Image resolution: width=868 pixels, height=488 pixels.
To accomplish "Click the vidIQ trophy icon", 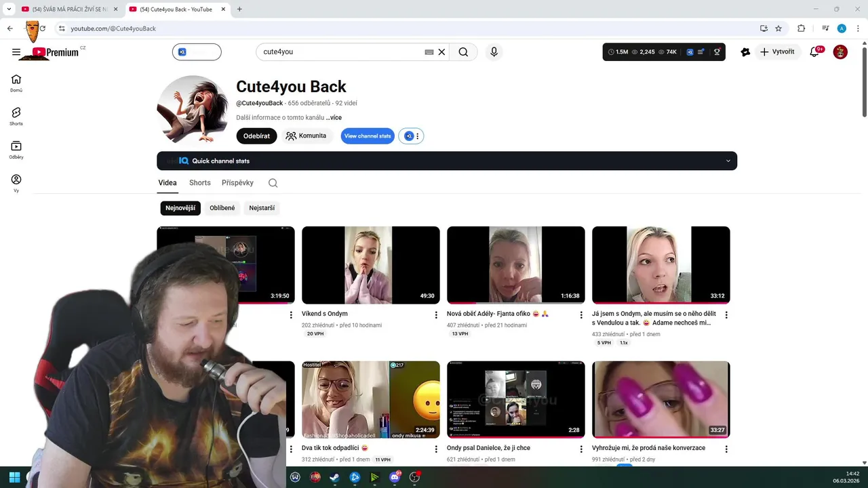I will (x=717, y=52).
